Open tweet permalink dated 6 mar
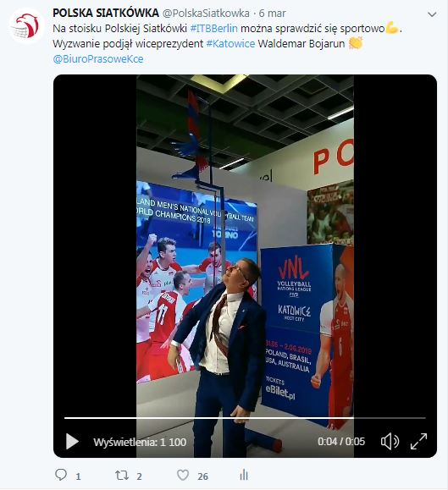448x490 pixels. [x=273, y=14]
